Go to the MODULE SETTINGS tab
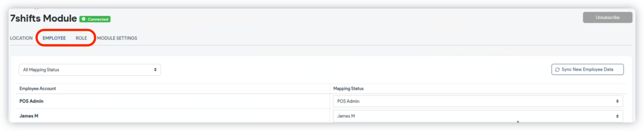This screenshot has width=644, height=131. pyautogui.click(x=117, y=38)
